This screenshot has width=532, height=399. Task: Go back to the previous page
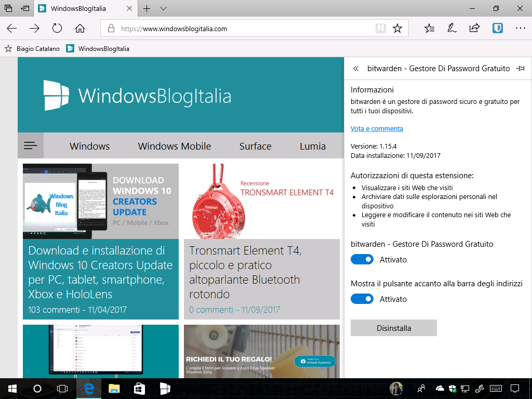tap(12, 29)
